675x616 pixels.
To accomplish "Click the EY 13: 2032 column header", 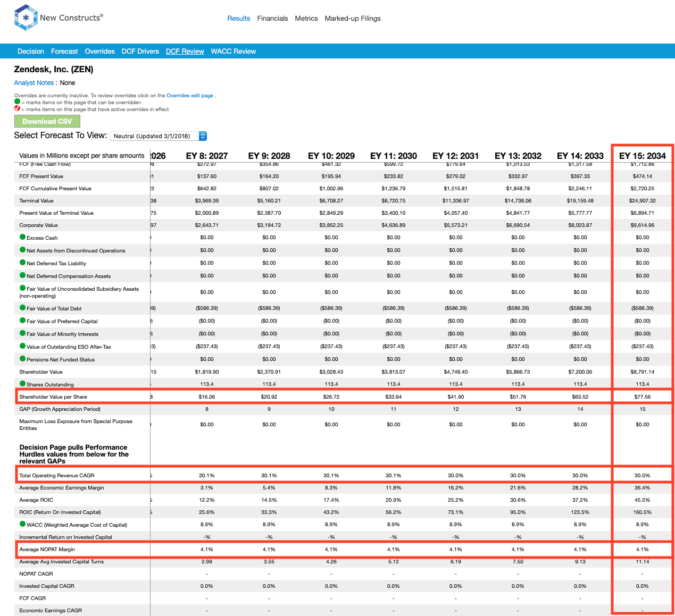I will [x=518, y=156].
